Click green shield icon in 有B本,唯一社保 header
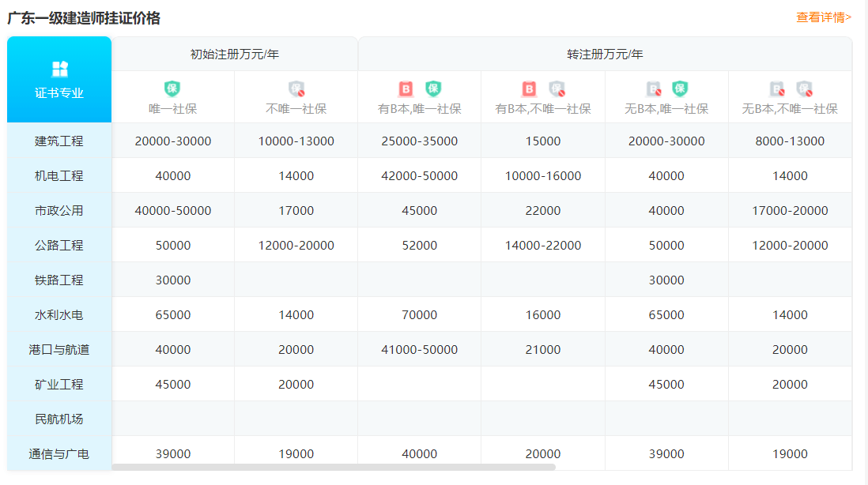The width and height of the screenshot is (868, 485). coord(433,88)
